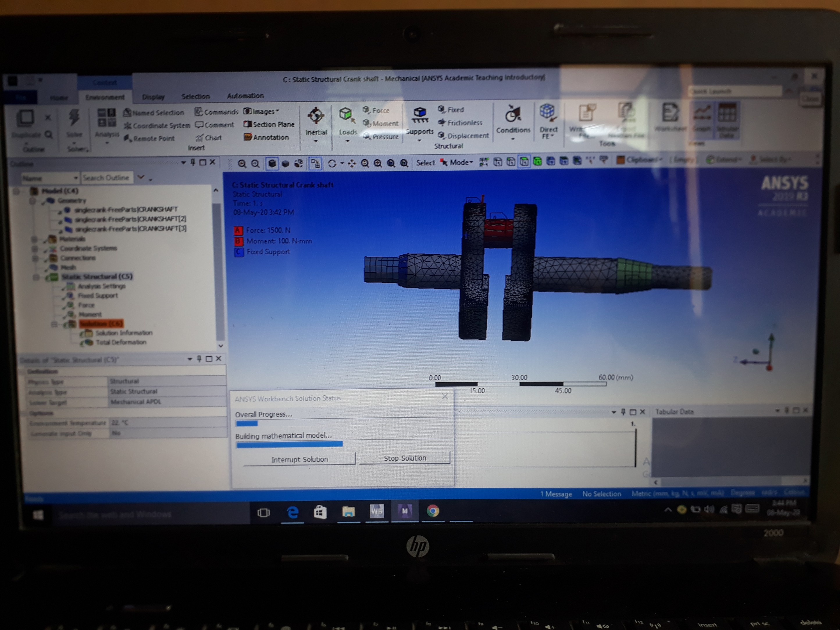Insert a Displacement support
This screenshot has width=840, height=630.
pos(441,135)
